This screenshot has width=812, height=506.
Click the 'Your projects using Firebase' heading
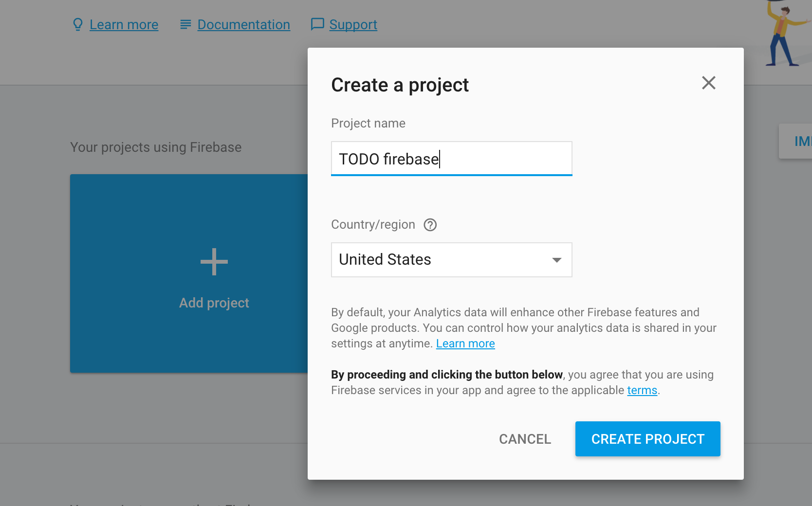coord(156,147)
